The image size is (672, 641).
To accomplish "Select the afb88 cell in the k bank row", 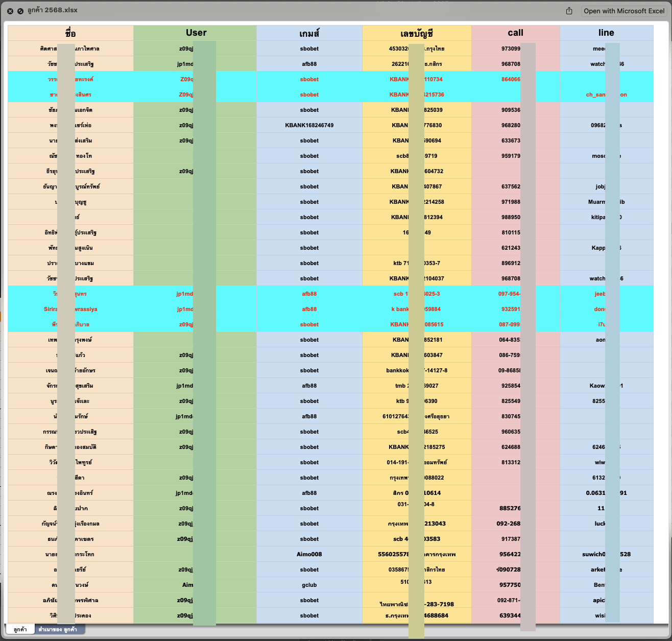I will 309,309.
